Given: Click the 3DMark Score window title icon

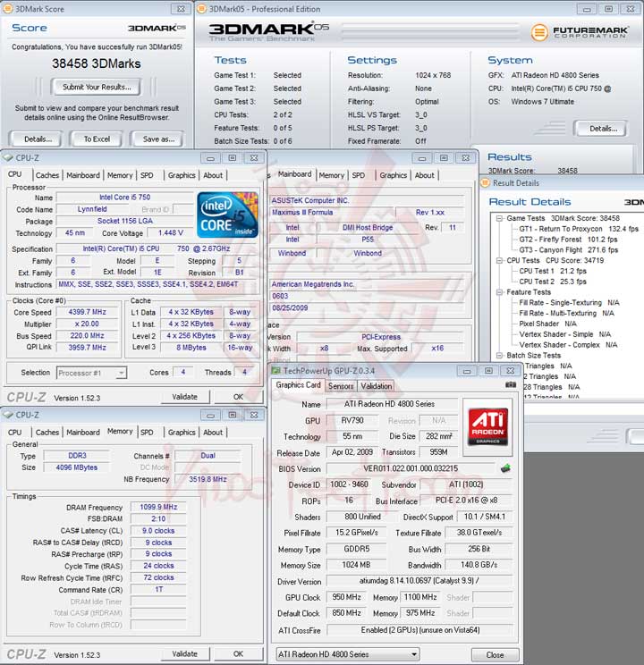Looking at the screenshot, I should (x=8, y=8).
